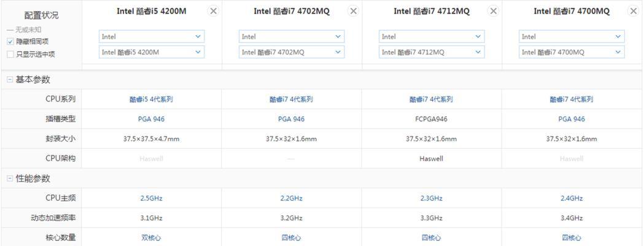Open model dropdown showing 酷睿i7 4712MQ
This screenshot has height=246, width=644.
[x=432, y=52]
